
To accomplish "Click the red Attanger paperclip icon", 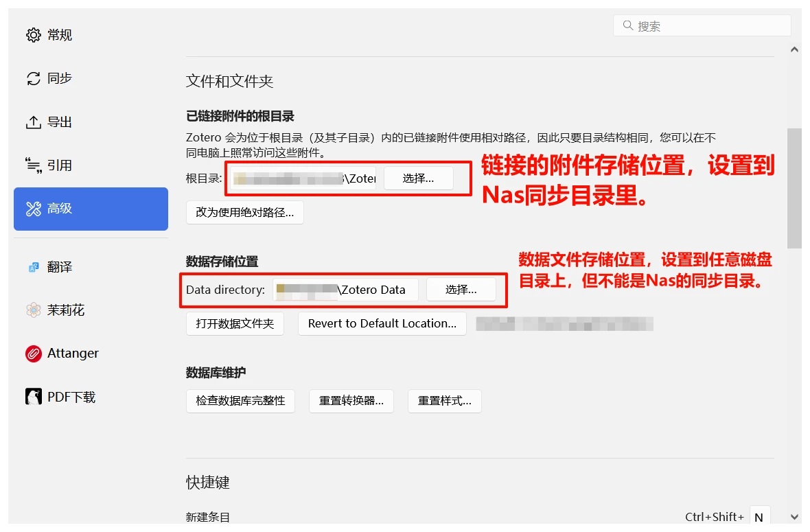I will [x=34, y=354].
